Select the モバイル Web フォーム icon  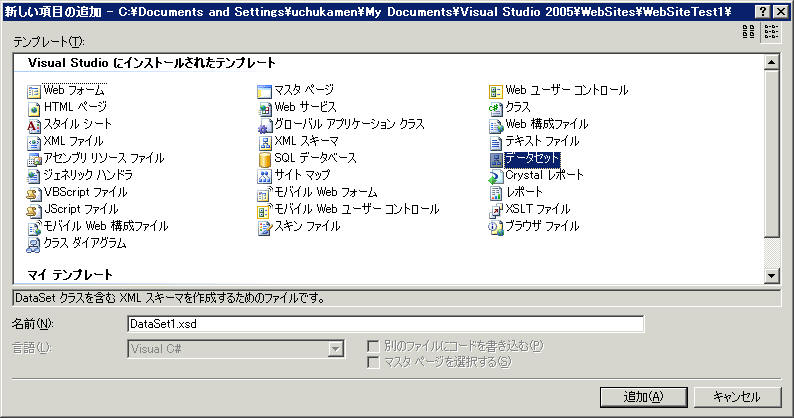coord(264,194)
